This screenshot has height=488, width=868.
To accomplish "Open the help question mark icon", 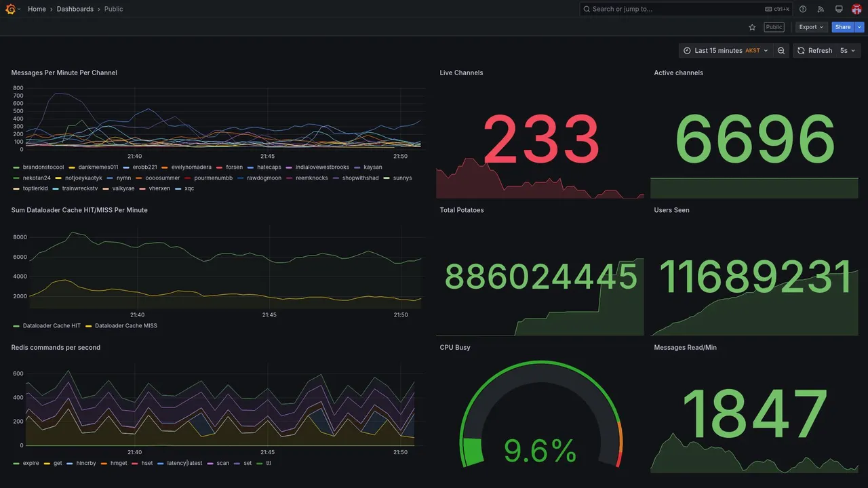I will (803, 9).
